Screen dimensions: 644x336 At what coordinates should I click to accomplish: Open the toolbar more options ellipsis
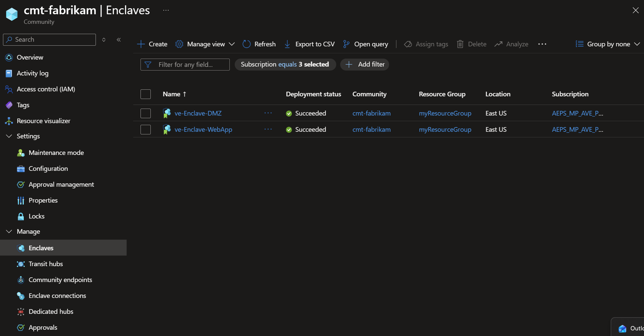point(542,44)
